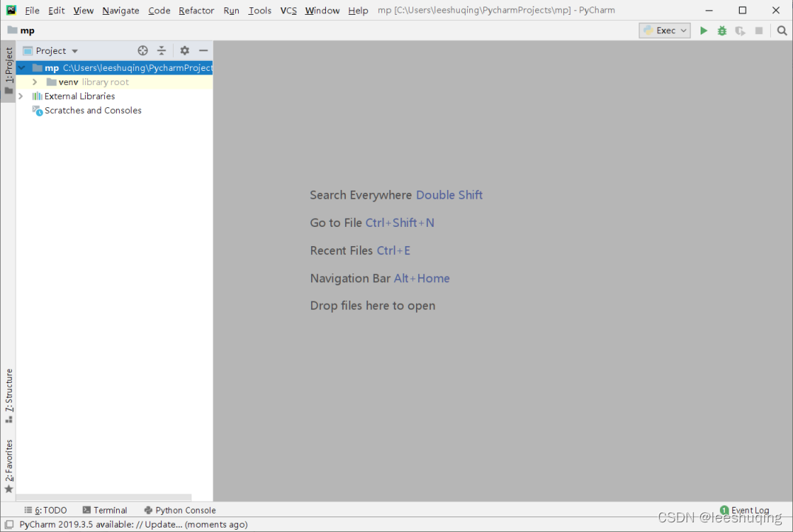The height and width of the screenshot is (532, 793).
Task: Open Search Everywhere magnifier icon
Action: tap(782, 30)
